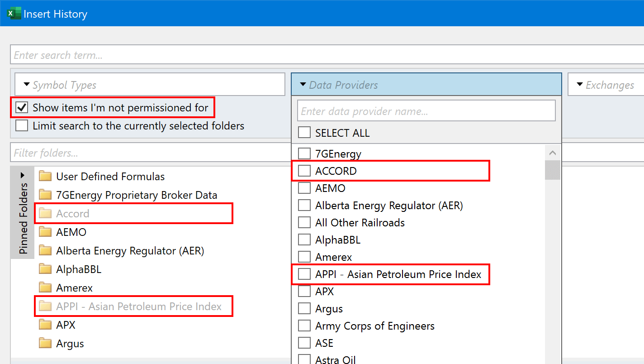Click the Amerex folder icon

tap(45, 287)
